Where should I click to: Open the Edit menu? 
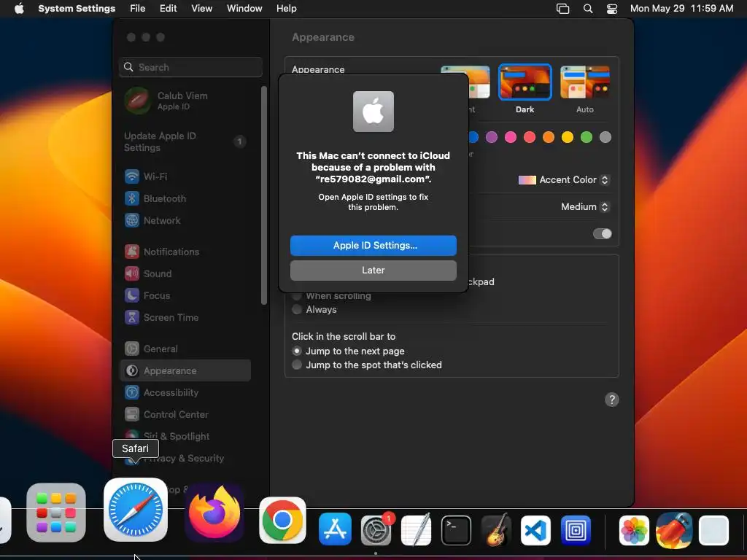tap(169, 8)
